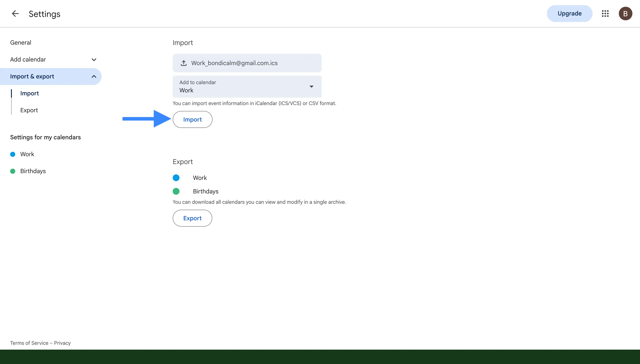Select the General settings menu item
Image resolution: width=640 pixels, height=364 pixels.
coord(21,42)
